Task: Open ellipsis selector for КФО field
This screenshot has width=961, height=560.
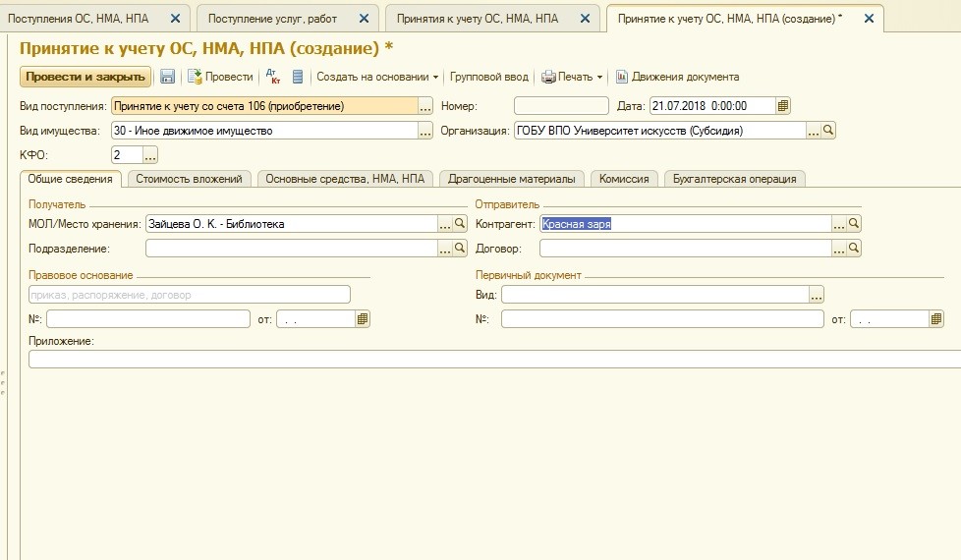Action: click(150, 154)
